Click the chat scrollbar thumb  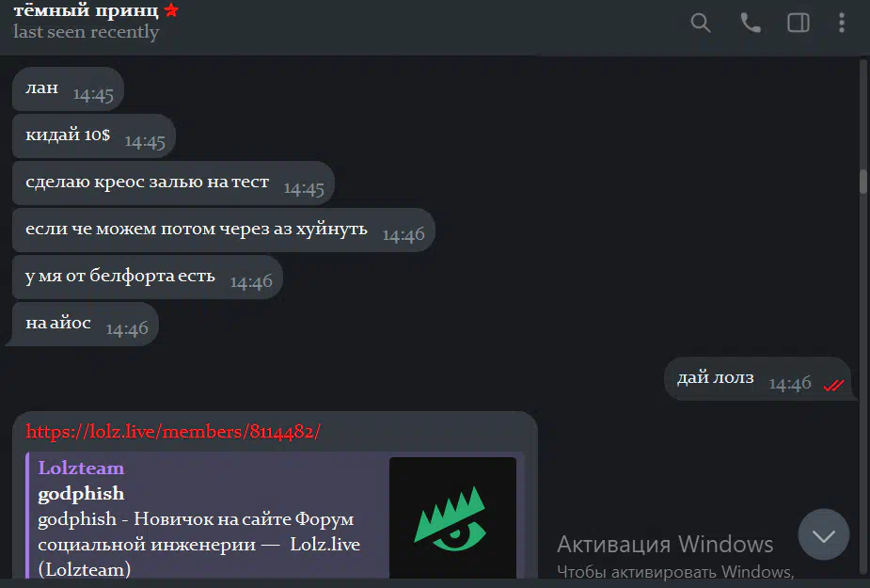(x=862, y=182)
